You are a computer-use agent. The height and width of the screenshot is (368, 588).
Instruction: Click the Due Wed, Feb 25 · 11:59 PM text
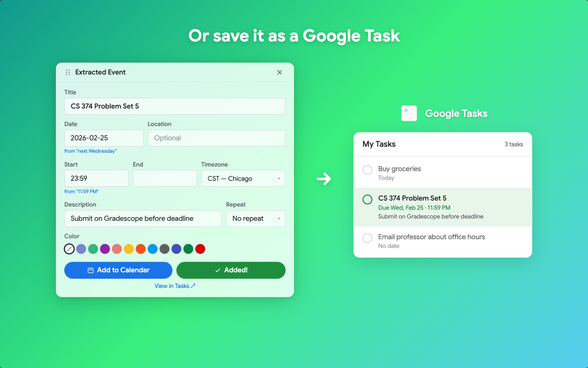click(414, 208)
